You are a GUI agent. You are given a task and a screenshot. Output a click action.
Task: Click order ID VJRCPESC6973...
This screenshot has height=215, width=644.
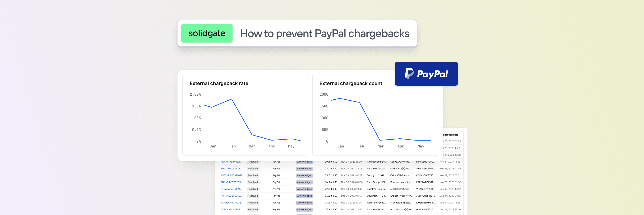(426, 169)
